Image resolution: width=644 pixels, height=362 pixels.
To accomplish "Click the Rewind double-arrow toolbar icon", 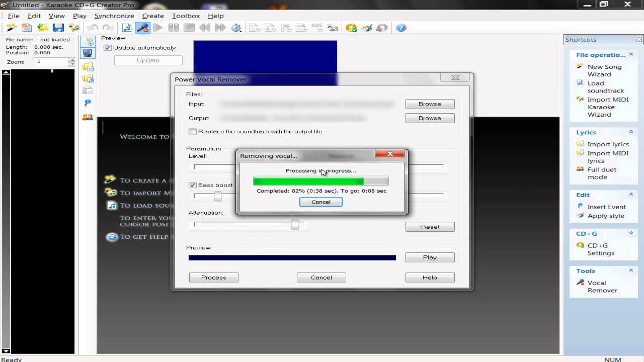I will 205,28.
